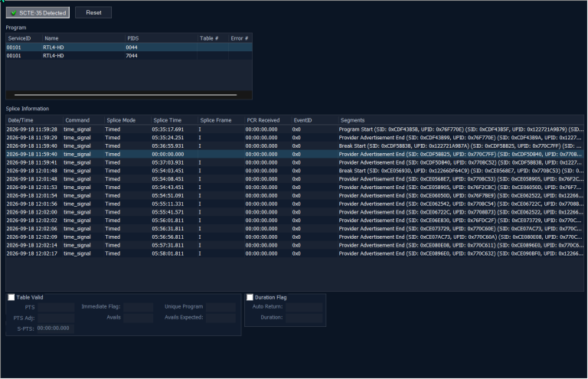Select splice row with time 05:57:31.811
This screenshot has height=379, width=588.
click(x=295, y=245)
